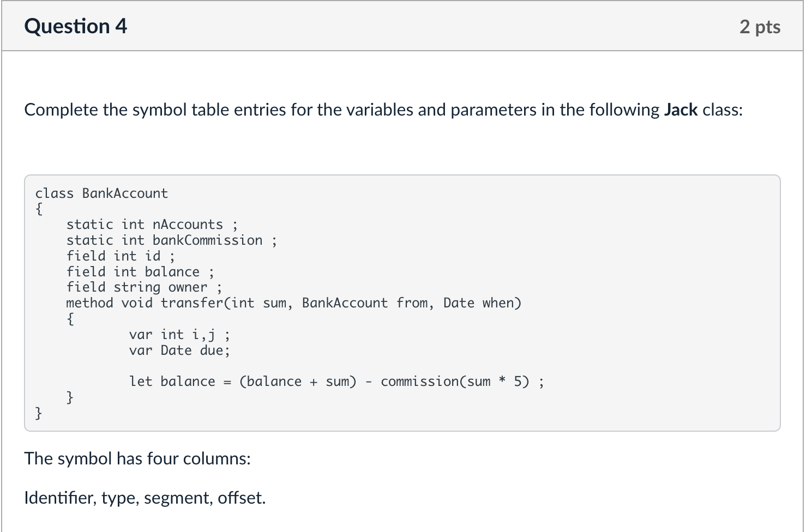806x532 pixels.
Task: Click the Date when parameter
Action: [481, 303]
